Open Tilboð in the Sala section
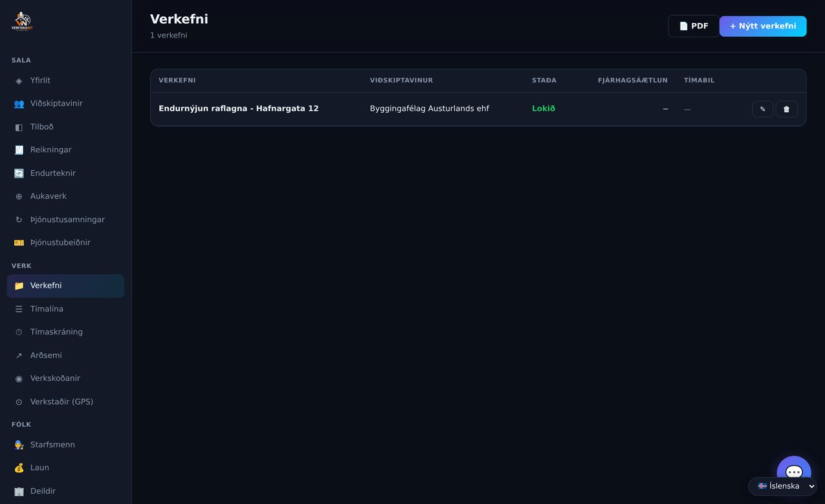The image size is (825, 504). (x=66, y=127)
